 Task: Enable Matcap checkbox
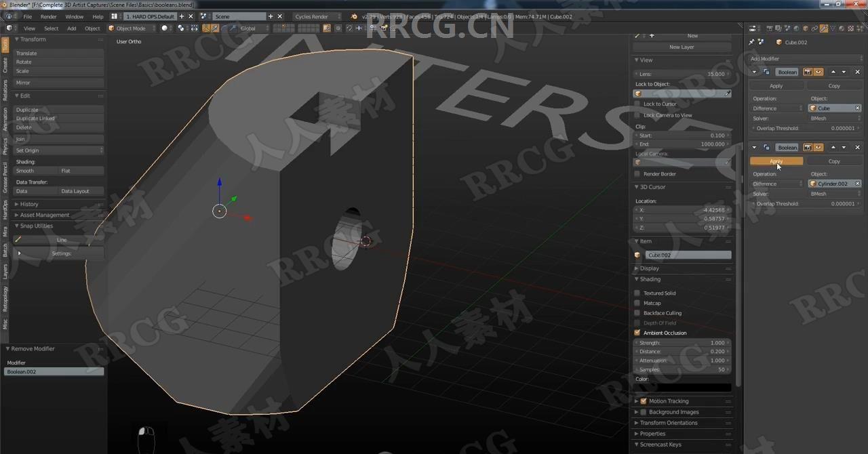pos(637,303)
